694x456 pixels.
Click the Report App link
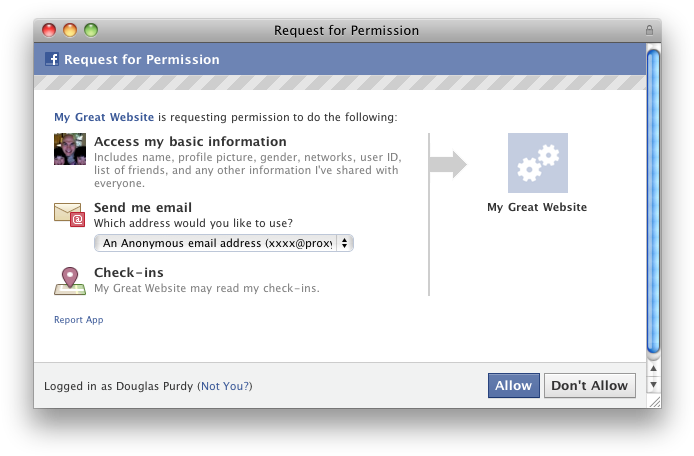point(79,320)
